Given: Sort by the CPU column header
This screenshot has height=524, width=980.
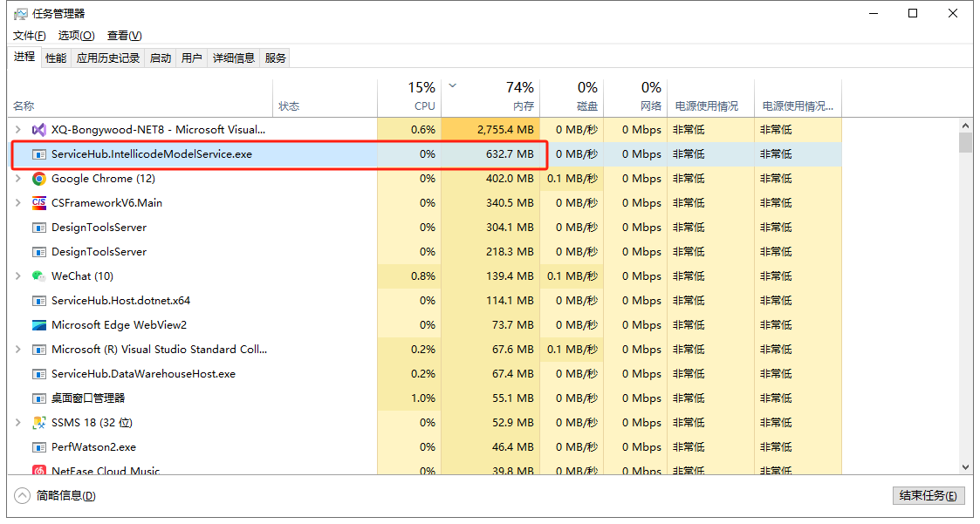Looking at the screenshot, I should point(409,98).
